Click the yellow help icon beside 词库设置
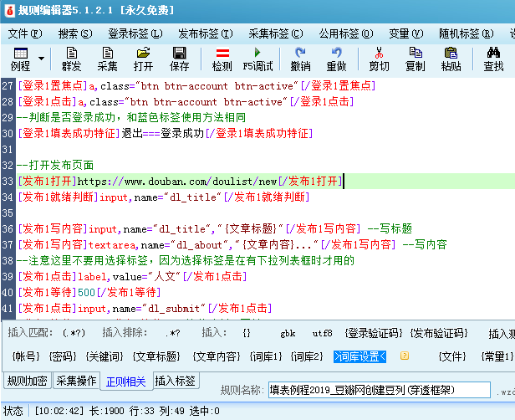This screenshot has height=420, width=515. pos(405,356)
